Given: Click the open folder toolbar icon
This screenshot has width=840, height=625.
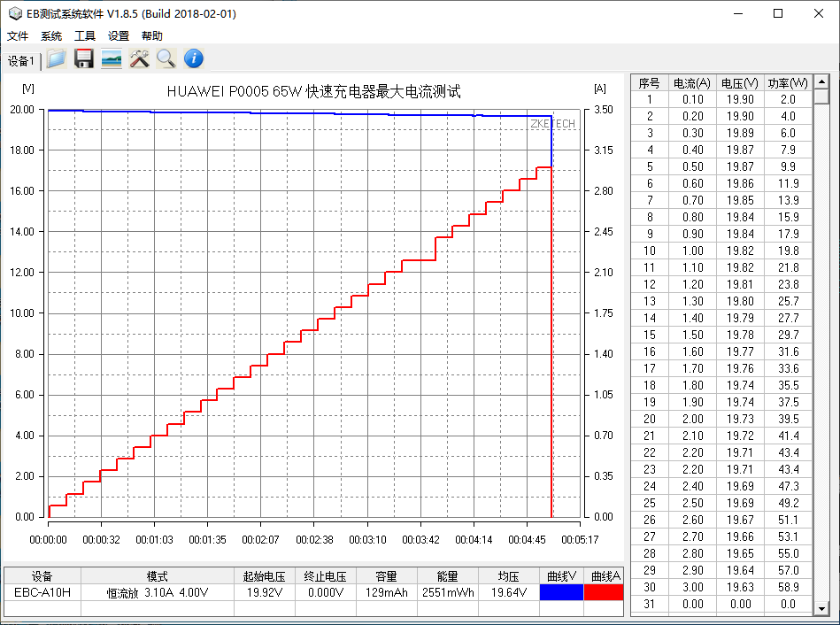Looking at the screenshot, I should point(57,59).
